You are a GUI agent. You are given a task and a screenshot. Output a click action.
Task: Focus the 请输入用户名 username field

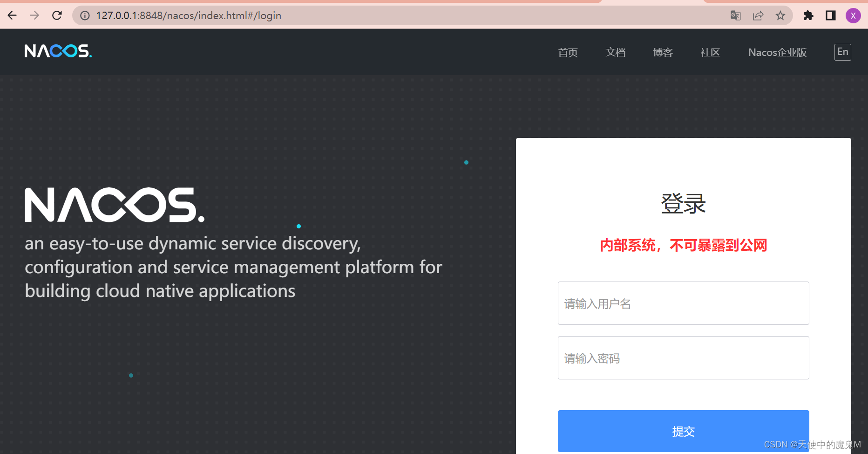(684, 303)
